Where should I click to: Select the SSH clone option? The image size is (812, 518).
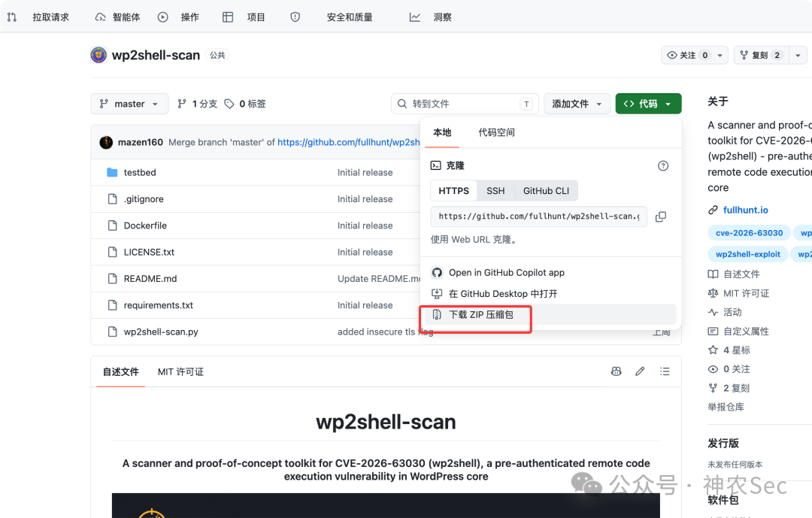coord(495,191)
